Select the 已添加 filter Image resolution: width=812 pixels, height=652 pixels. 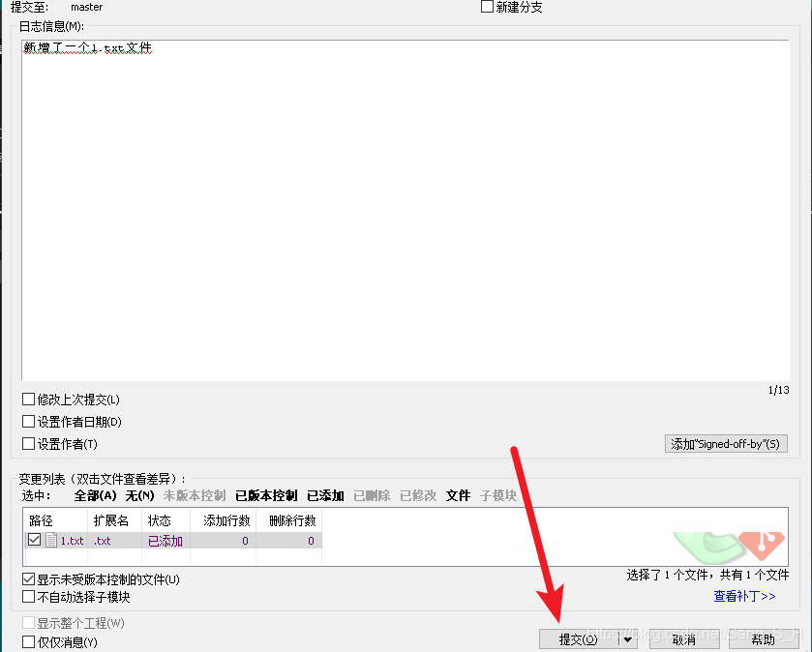[325, 494]
